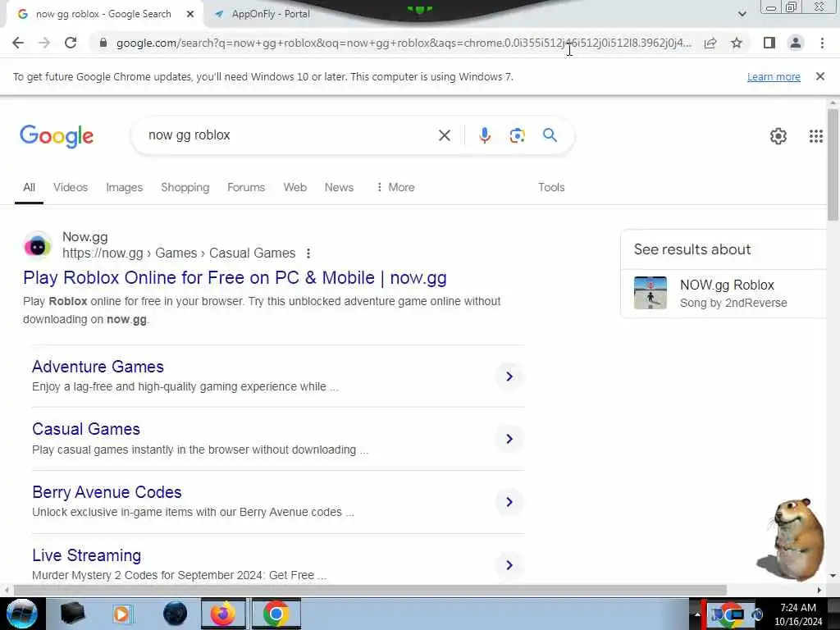Click the Now.gg site favicon
This screenshot has width=840, height=630.
pos(38,245)
